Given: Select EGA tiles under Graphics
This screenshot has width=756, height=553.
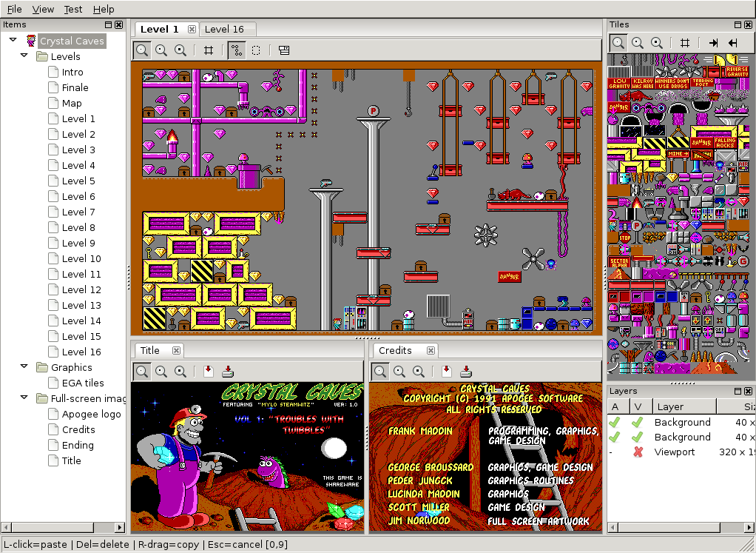Looking at the screenshot, I should 83,383.
